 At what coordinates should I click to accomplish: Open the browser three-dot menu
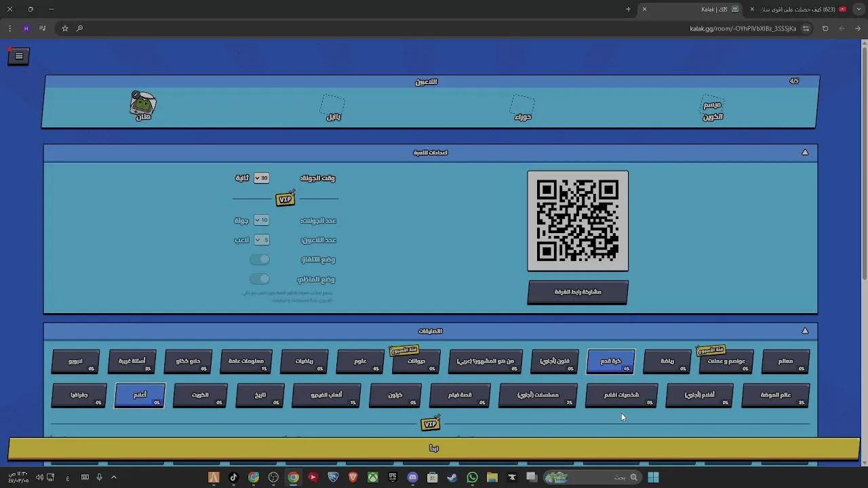point(9,28)
